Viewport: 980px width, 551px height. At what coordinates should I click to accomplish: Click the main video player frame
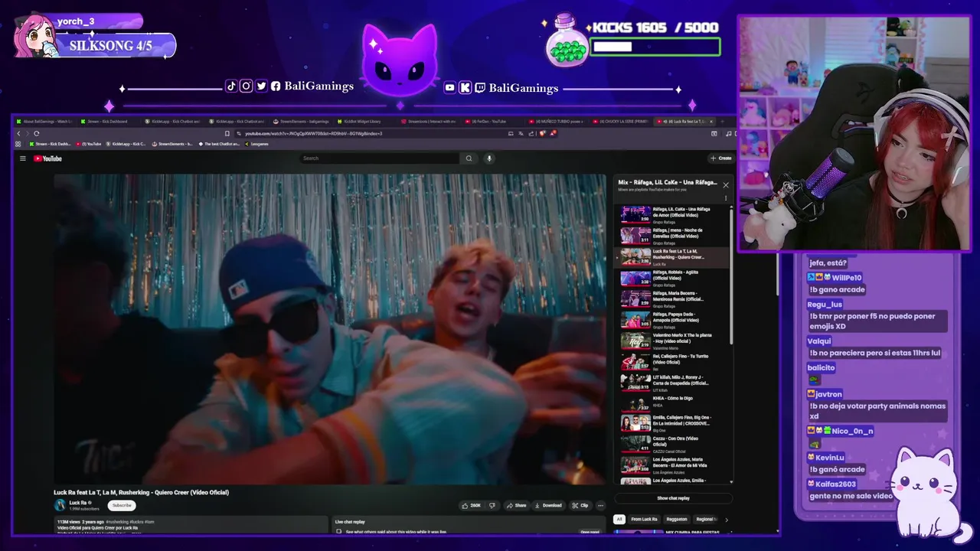[x=330, y=329]
